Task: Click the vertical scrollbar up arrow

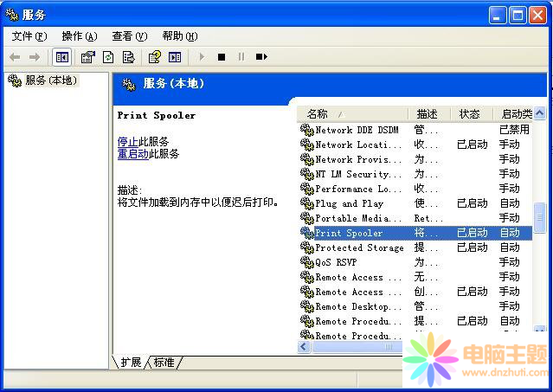Action: [x=539, y=113]
